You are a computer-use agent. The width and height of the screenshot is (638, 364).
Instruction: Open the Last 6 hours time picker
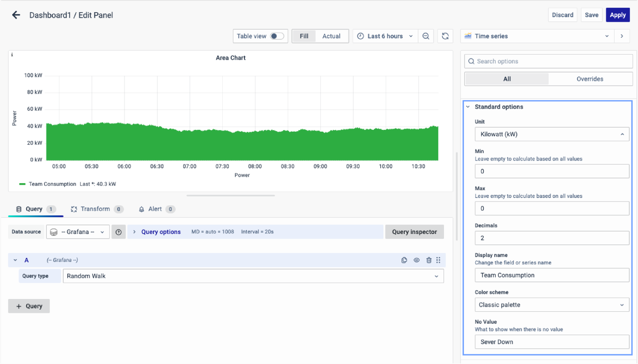pyautogui.click(x=385, y=36)
